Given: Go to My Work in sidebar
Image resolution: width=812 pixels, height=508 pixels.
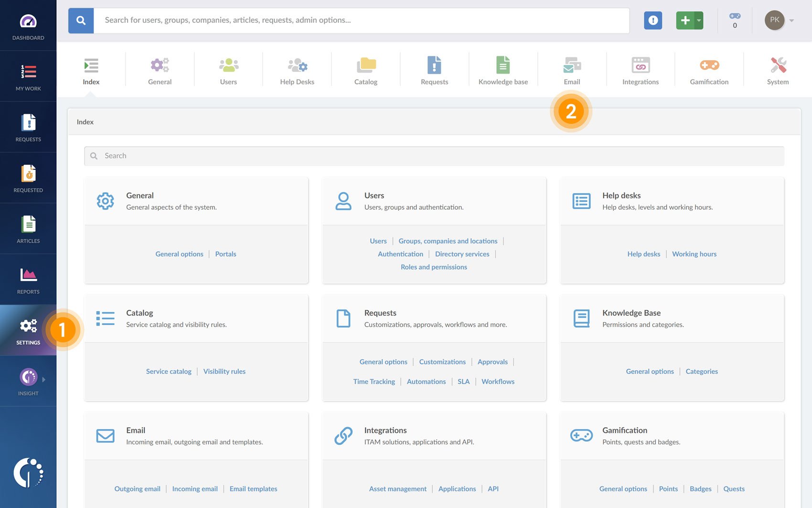Looking at the screenshot, I should (28, 76).
